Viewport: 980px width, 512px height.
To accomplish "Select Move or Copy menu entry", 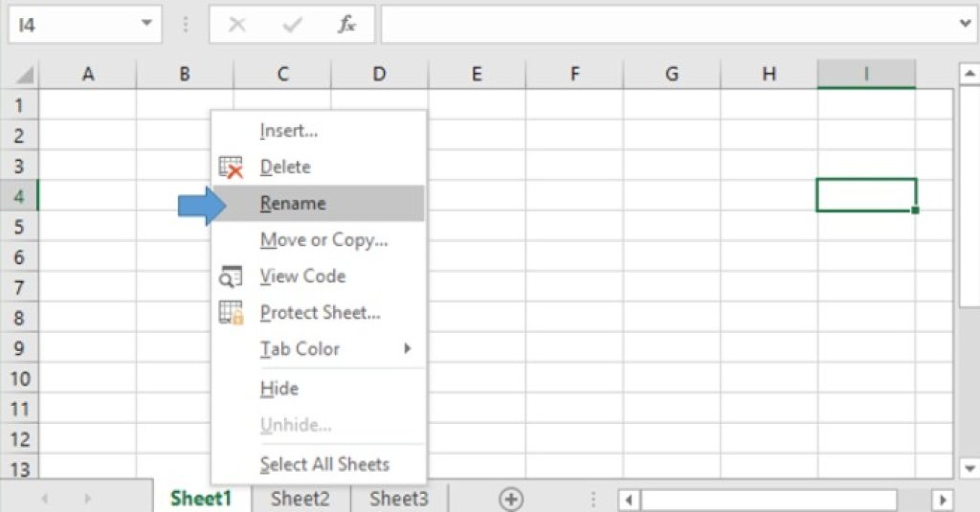I will (x=323, y=240).
